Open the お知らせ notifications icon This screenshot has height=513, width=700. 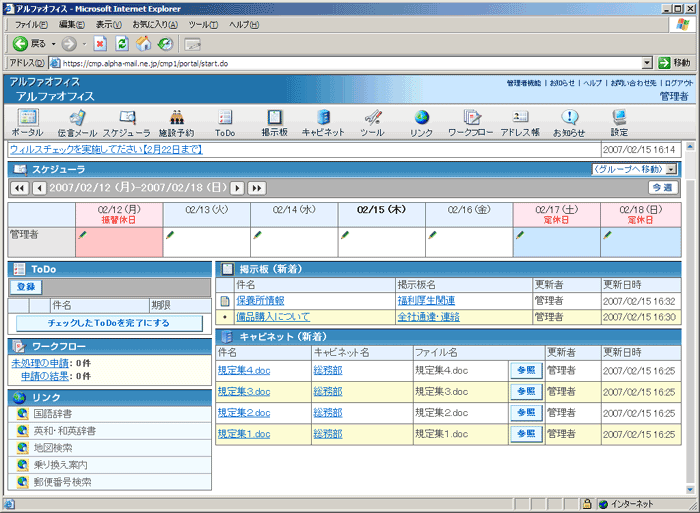point(569,123)
